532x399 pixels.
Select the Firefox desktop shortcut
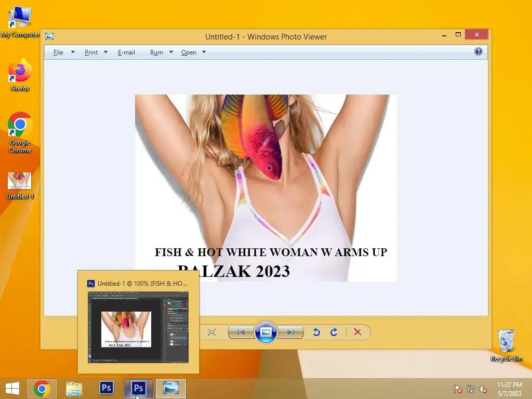20,75
